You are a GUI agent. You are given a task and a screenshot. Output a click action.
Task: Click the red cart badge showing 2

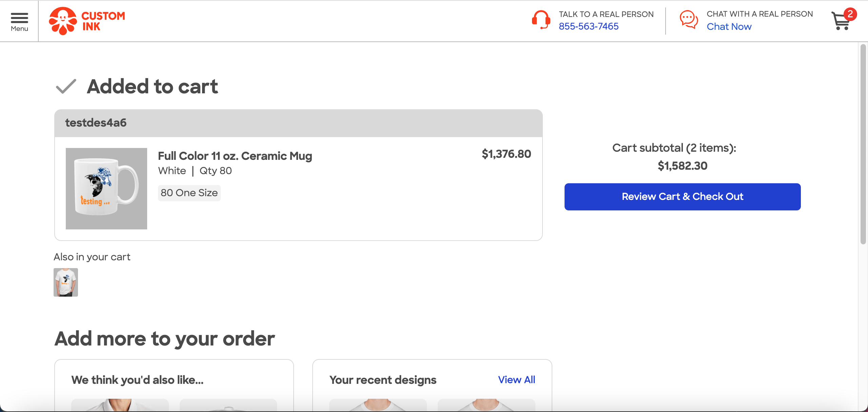pyautogui.click(x=850, y=14)
